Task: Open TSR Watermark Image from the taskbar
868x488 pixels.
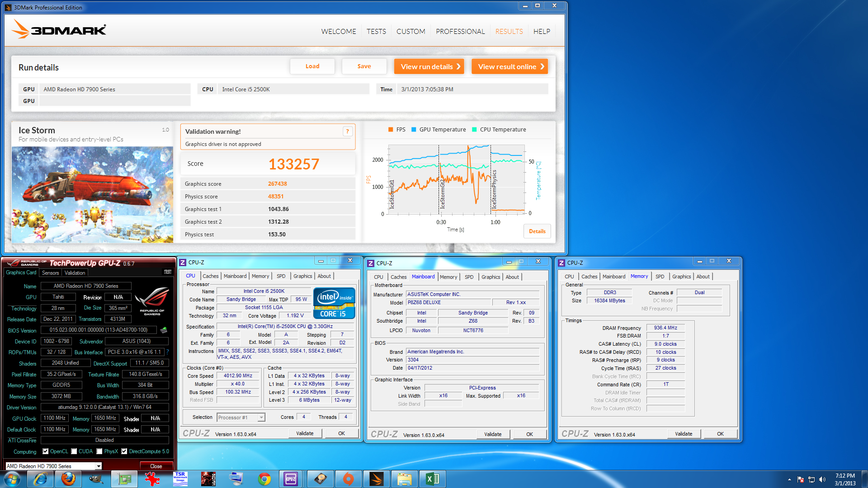Action: [180, 479]
